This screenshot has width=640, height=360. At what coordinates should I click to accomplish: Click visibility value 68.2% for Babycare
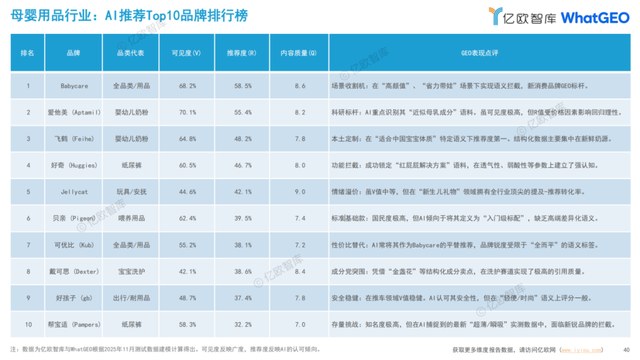point(187,86)
